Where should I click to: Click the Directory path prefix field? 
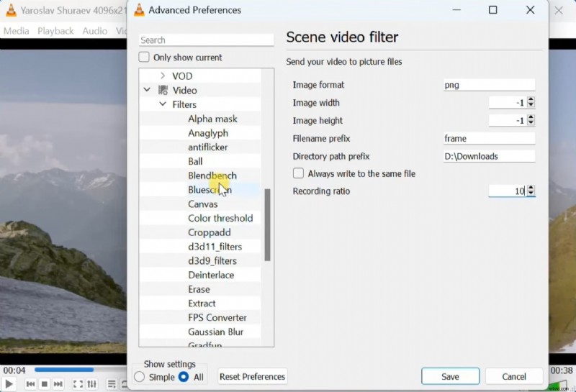pyautogui.click(x=489, y=156)
